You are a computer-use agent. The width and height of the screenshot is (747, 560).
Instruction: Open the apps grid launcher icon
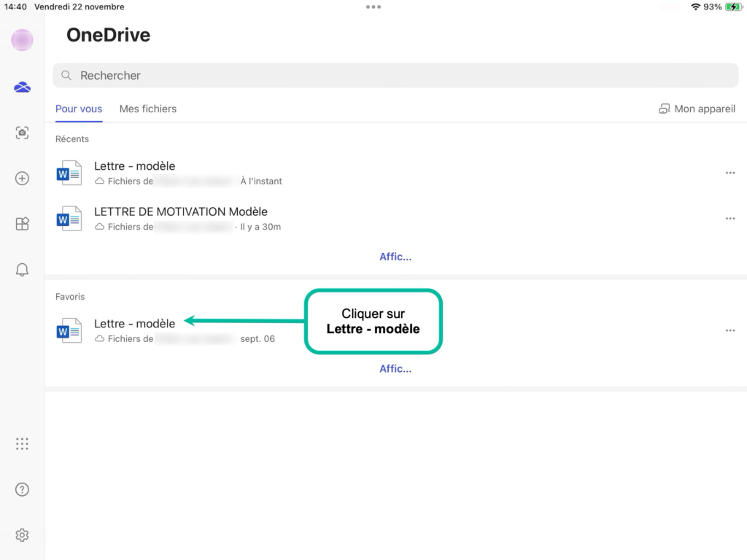tap(22, 443)
